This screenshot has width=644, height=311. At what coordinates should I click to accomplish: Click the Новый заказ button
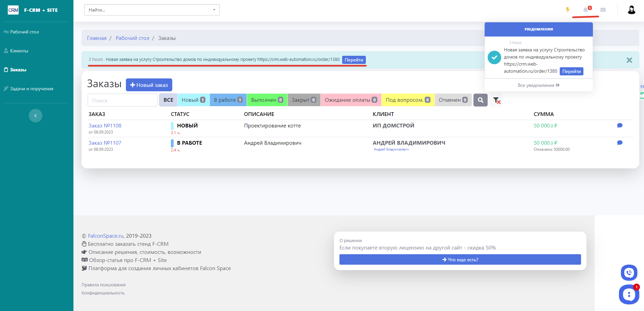[149, 85]
